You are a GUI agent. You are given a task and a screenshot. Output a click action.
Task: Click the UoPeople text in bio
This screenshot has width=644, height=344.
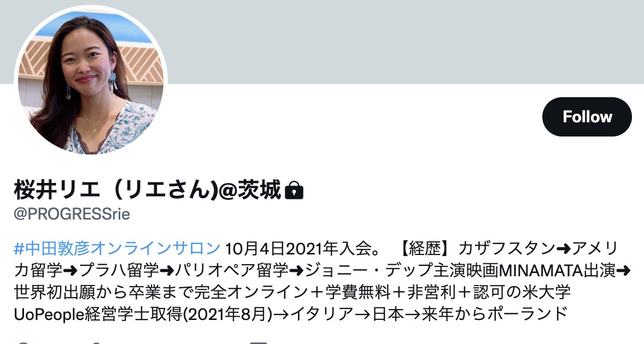tap(49, 314)
